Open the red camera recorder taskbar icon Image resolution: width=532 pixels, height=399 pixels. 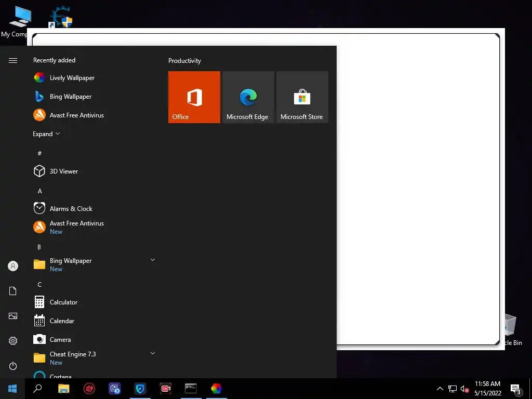166,389
